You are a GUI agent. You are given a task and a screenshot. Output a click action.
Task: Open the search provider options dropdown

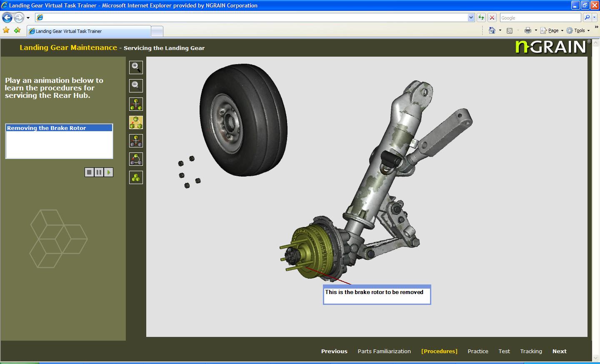[x=595, y=17]
